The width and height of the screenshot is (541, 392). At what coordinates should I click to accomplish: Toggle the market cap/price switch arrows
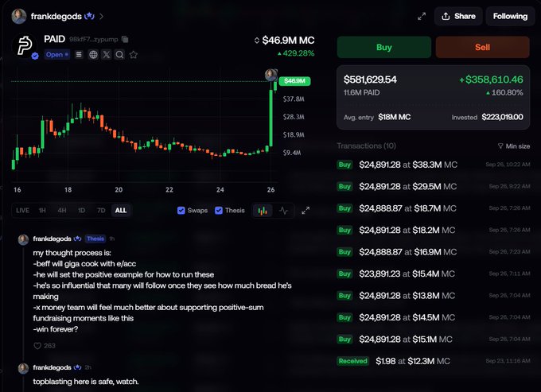click(256, 41)
